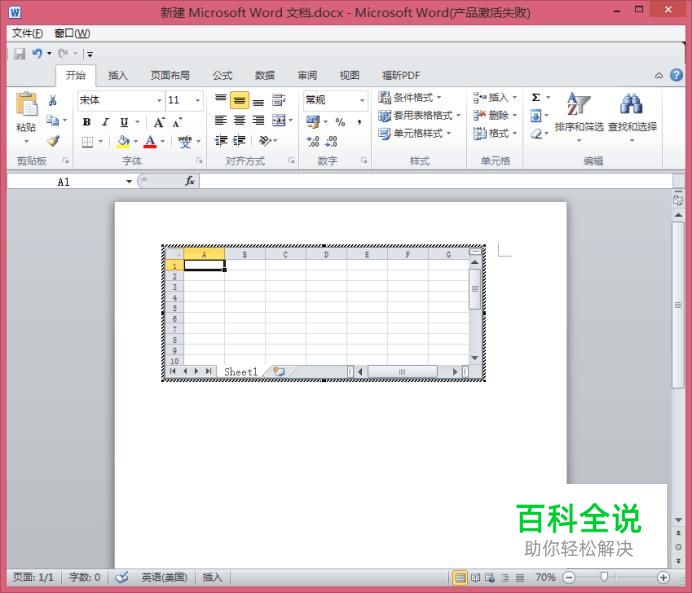The width and height of the screenshot is (692, 593).
Task: Apply the red font color A
Action: click(150, 142)
